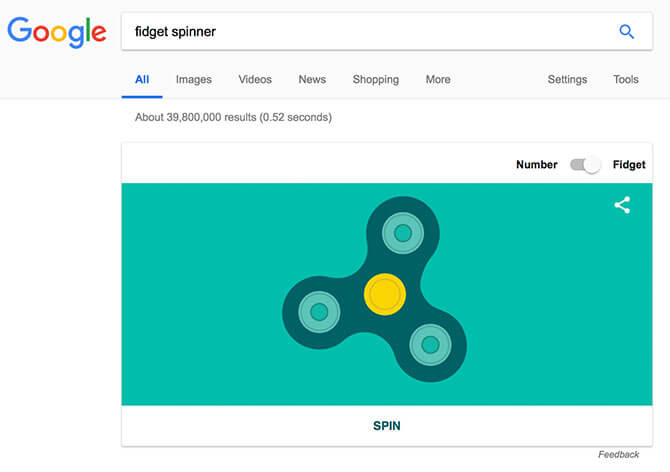Toggle the Number/Fidget switch
Screen dimensions: 670x472
[x=585, y=164]
